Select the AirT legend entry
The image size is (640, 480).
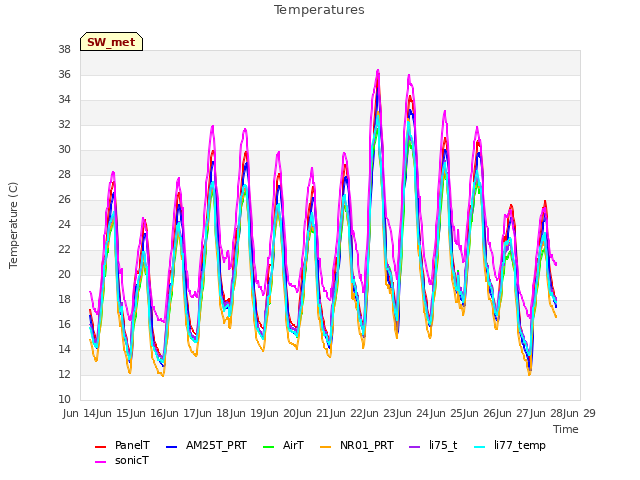coord(283,445)
